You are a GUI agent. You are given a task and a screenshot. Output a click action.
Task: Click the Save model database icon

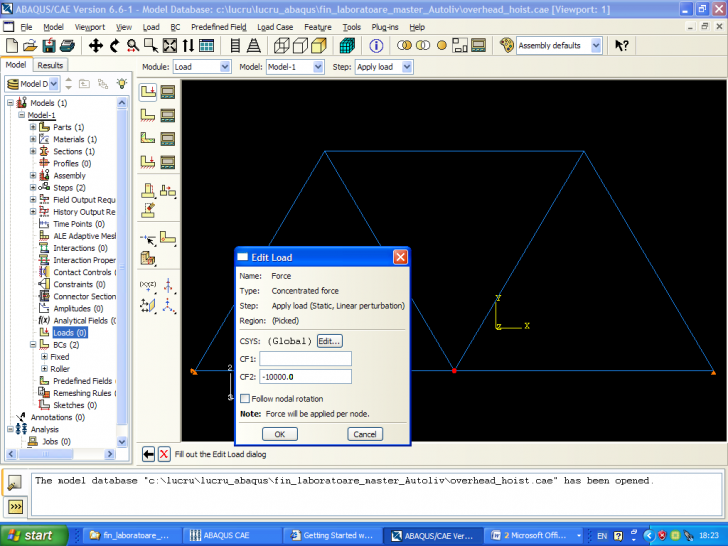pyautogui.click(x=50, y=46)
